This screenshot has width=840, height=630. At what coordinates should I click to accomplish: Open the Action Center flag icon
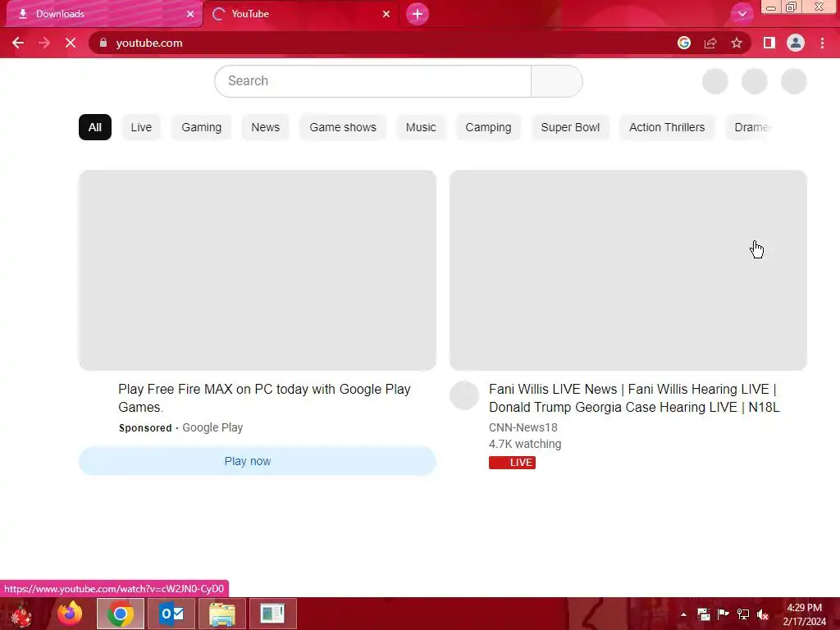coord(724,614)
